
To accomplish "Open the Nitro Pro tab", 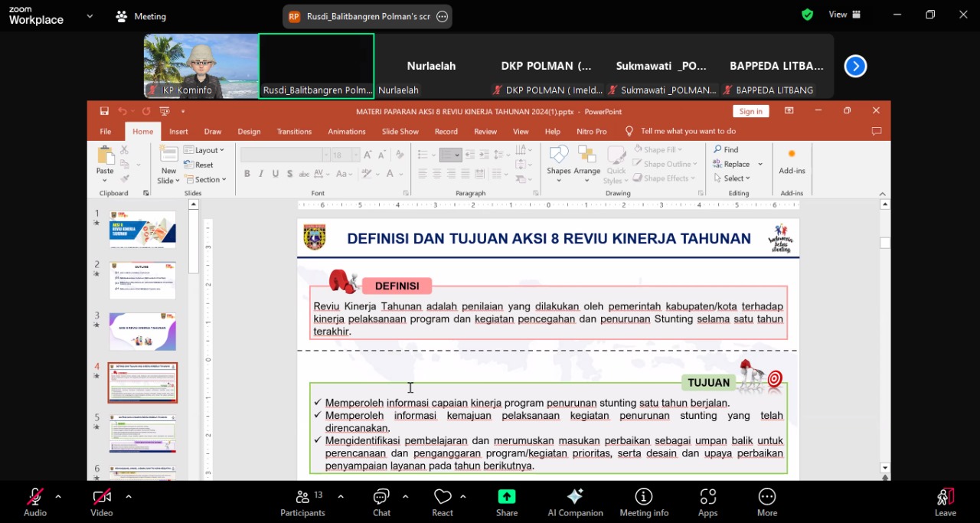I will (592, 132).
